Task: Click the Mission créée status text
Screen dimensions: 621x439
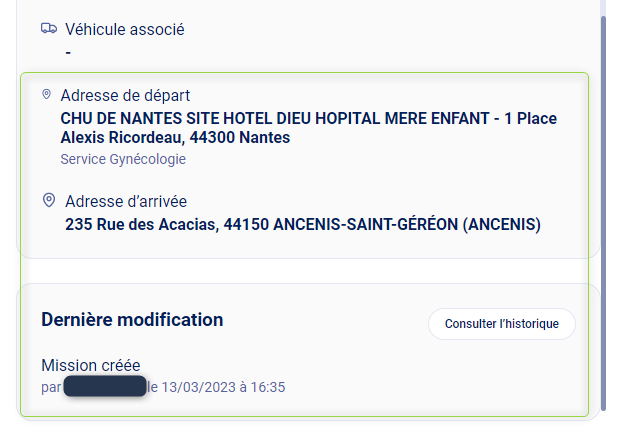Action: 91,365
